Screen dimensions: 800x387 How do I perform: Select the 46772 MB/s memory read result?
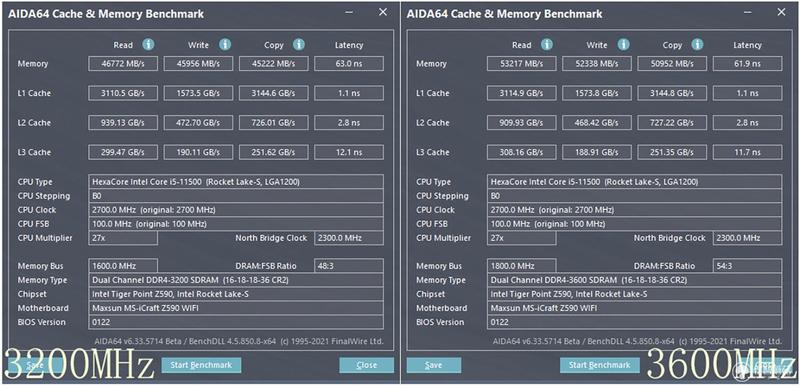pos(123,64)
